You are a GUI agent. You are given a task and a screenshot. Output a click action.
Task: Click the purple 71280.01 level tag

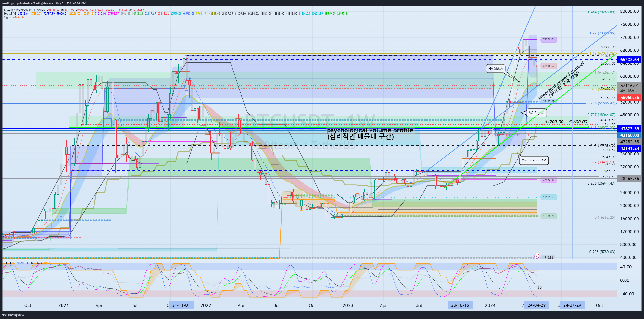click(548, 39)
